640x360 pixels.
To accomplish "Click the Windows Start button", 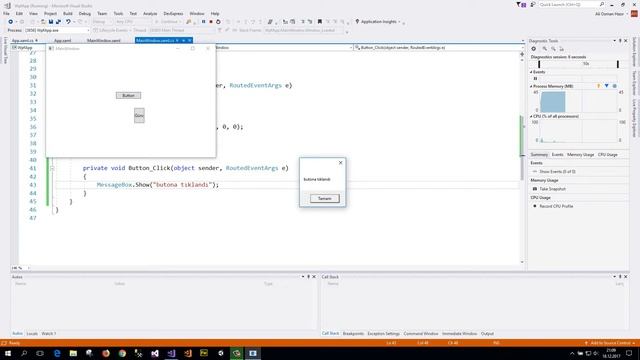I will pyautogui.click(x=8, y=353).
